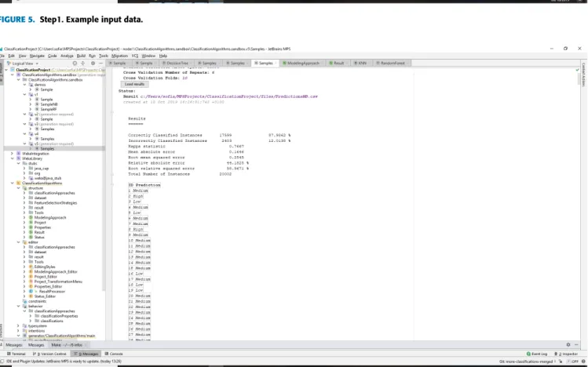Expand the intentions aspect
The height and width of the screenshot is (367, 588).
pos(18,331)
